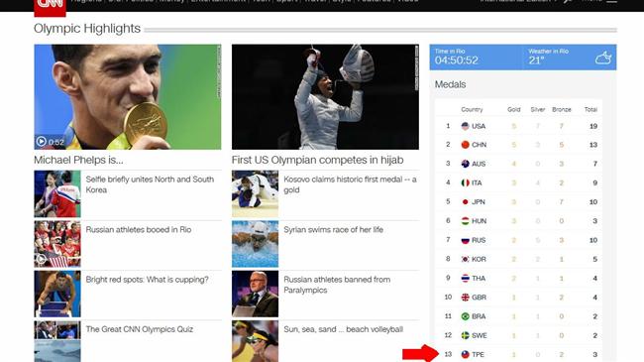The width and height of the screenshot is (644, 362).
Task: Play video icon on Russian athletes booed thumbnail
Action: click(41, 259)
